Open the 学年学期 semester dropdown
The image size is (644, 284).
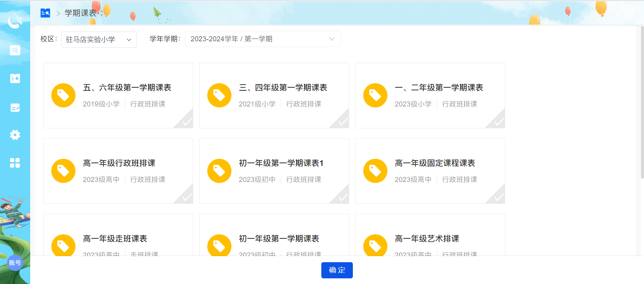(262, 39)
